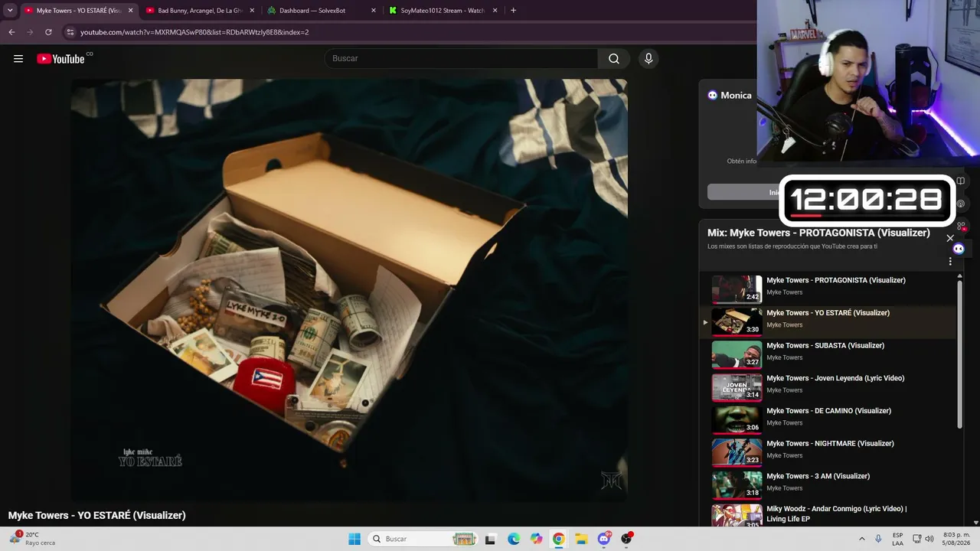Image resolution: width=980 pixels, height=551 pixels.
Task: Go to YouTube home via the logo
Action: click(60, 59)
